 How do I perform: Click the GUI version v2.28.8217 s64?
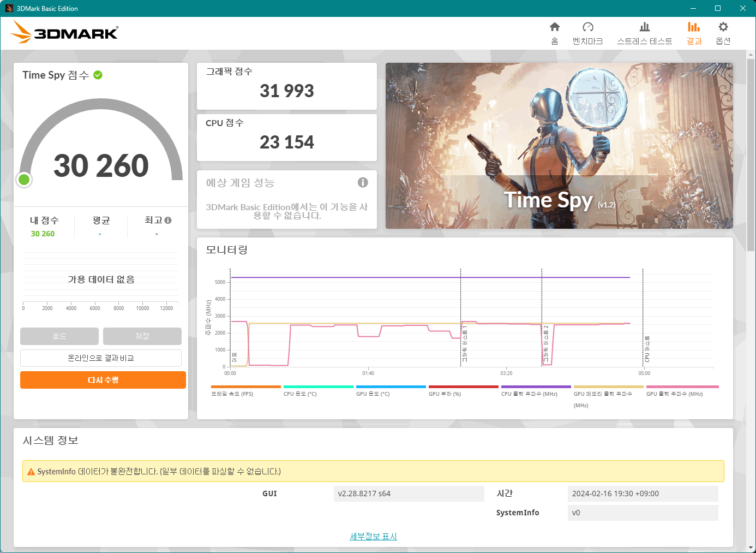409,493
